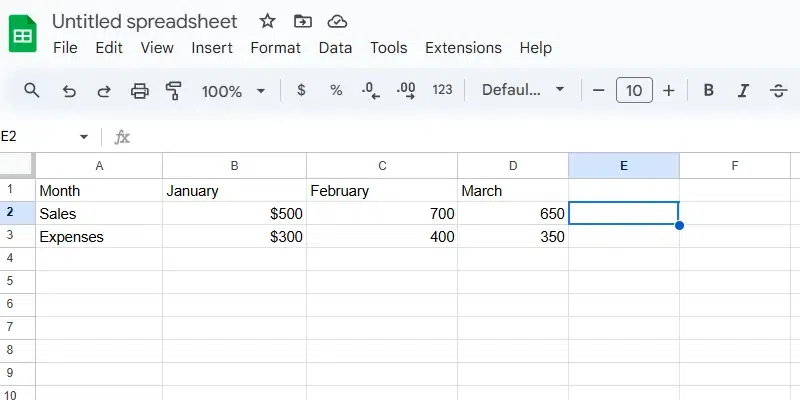Open the search the menus tool
The image size is (800, 400).
coord(32,91)
